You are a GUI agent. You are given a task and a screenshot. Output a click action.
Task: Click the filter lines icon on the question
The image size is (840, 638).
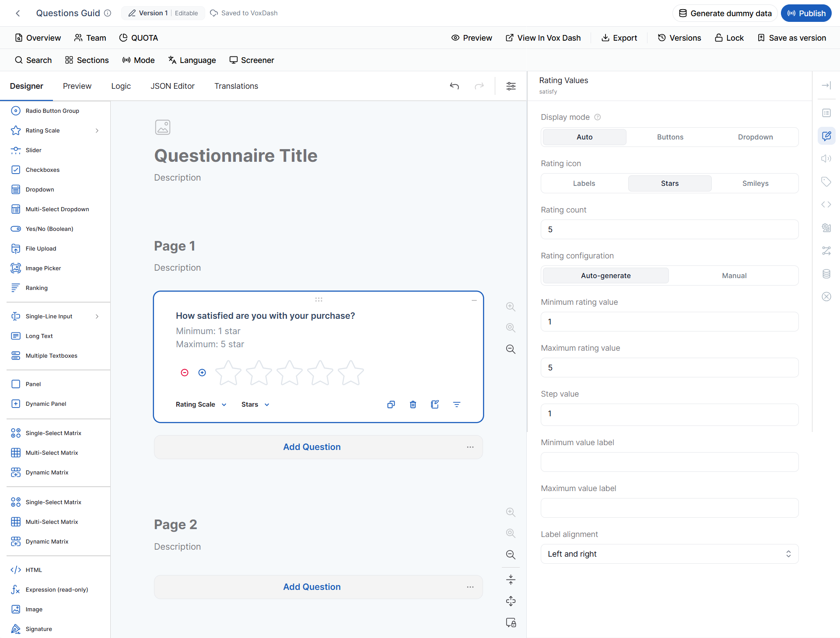click(457, 404)
